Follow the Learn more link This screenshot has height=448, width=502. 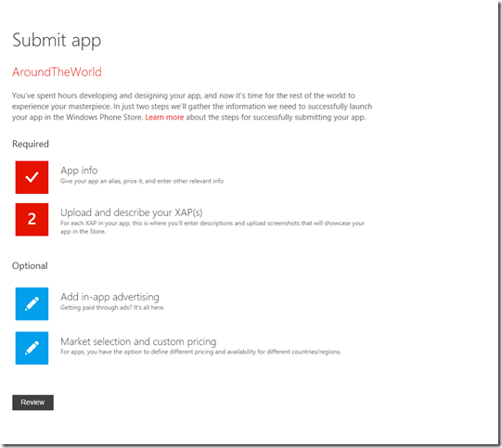pyautogui.click(x=164, y=117)
